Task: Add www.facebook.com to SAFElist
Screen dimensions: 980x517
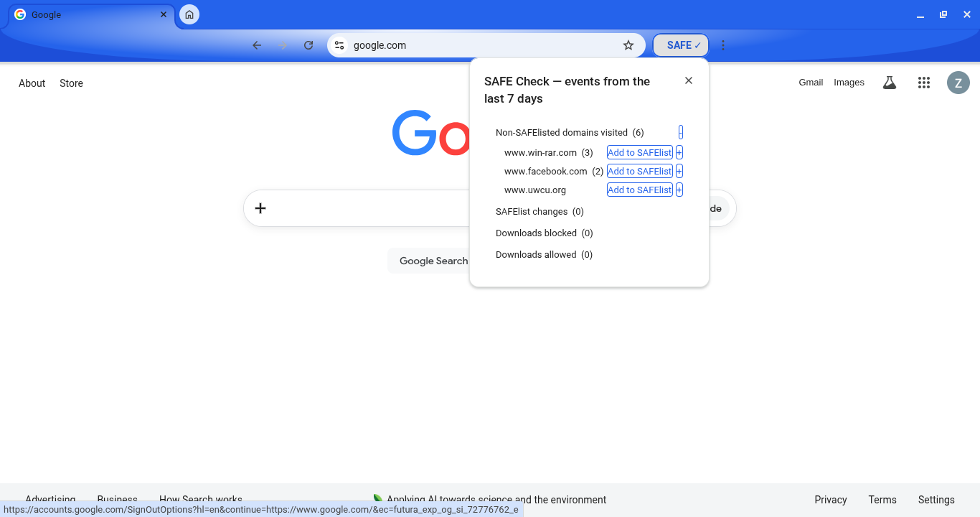Action: (640, 171)
